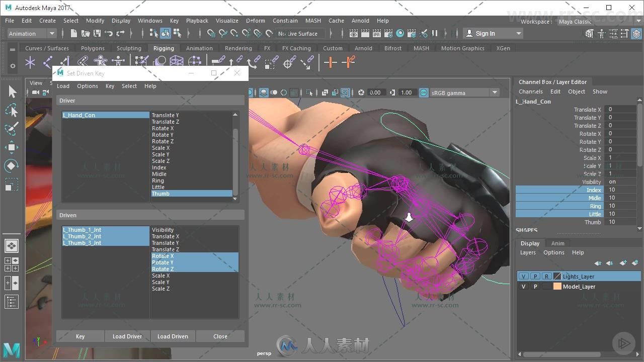Select the Select by Object Type icon
This screenshot has width=644, height=362.
[x=166, y=33]
